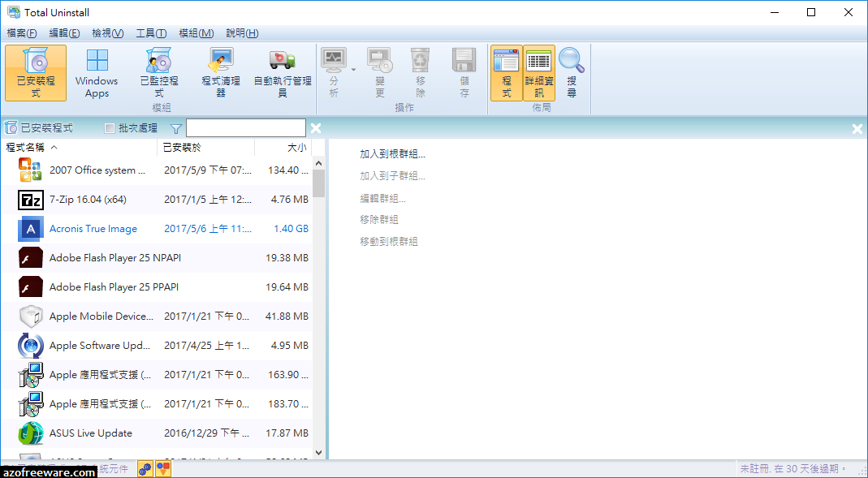Click the 加入到根群組 link
Screen dimensions: 868x478
[387, 153]
